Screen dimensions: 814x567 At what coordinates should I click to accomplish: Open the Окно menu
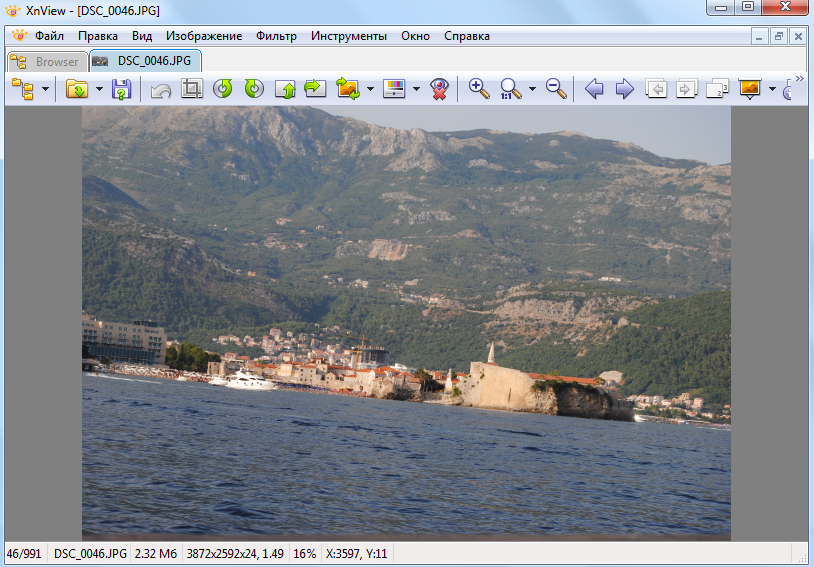coord(415,36)
